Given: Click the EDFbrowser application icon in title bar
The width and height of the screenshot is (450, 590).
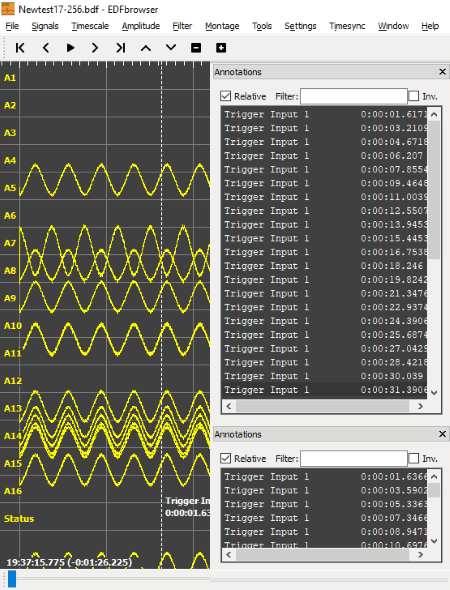Looking at the screenshot, I should click(8, 9).
